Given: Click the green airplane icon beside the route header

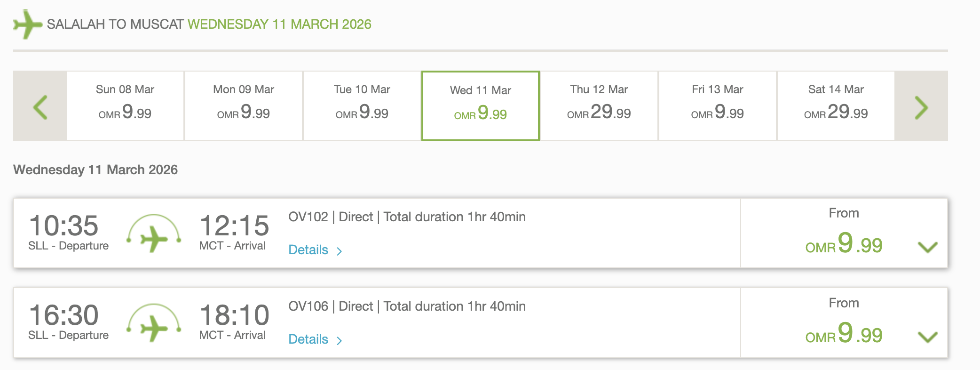Looking at the screenshot, I should tap(28, 24).
